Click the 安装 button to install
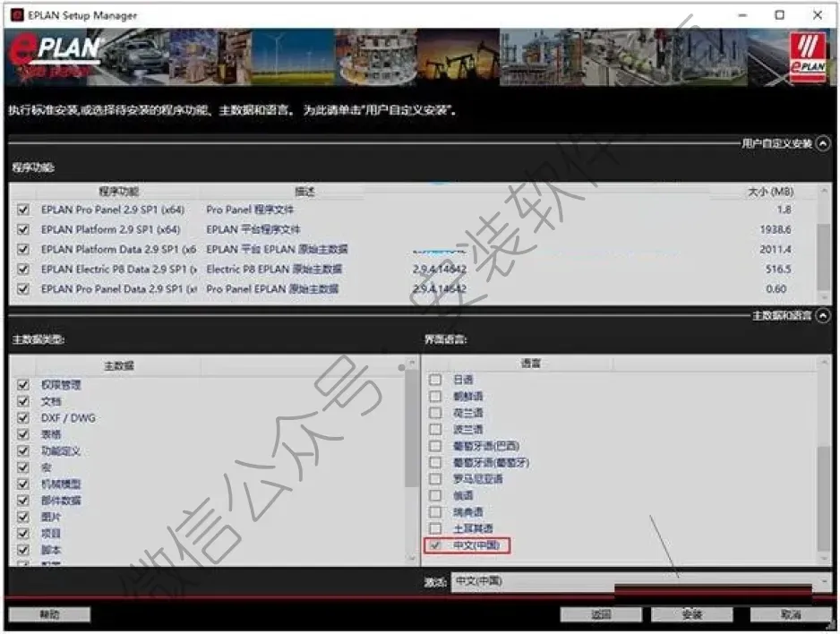The height and width of the screenshot is (634, 840). click(x=691, y=614)
